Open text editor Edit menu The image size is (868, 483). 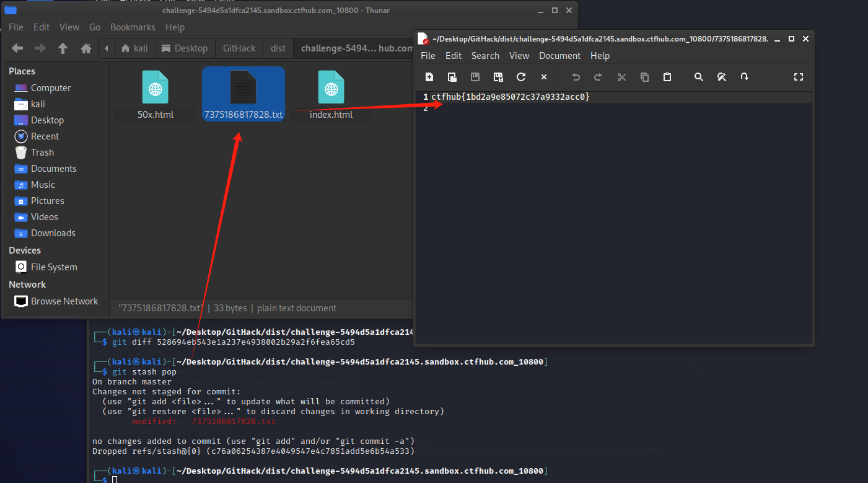(x=454, y=56)
